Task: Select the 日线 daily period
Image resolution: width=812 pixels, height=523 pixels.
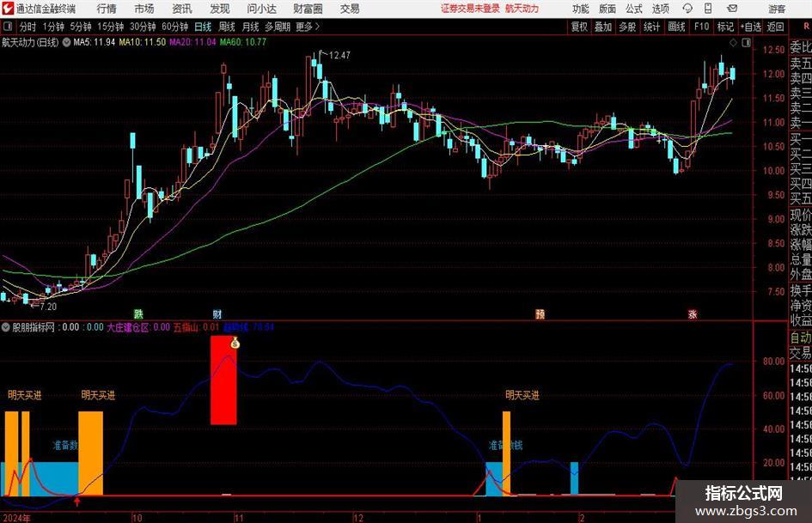Action: [x=203, y=27]
